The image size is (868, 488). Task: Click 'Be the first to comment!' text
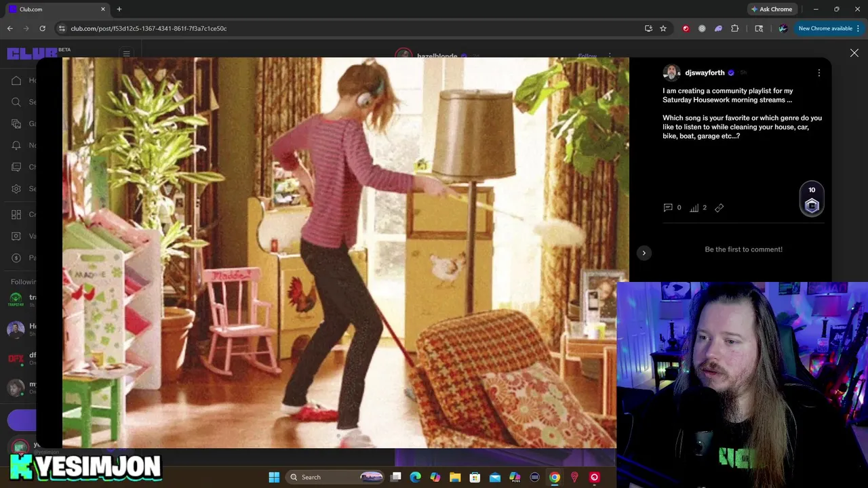(x=743, y=249)
